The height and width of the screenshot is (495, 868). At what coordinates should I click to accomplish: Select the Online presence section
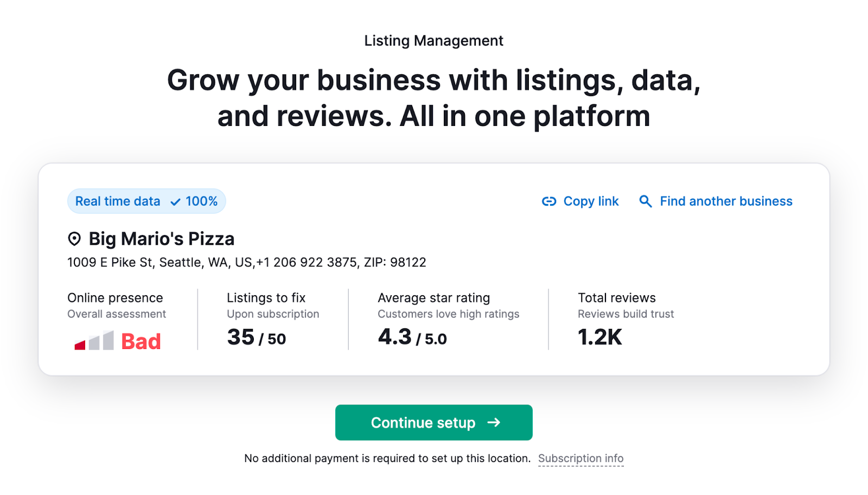(114, 297)
